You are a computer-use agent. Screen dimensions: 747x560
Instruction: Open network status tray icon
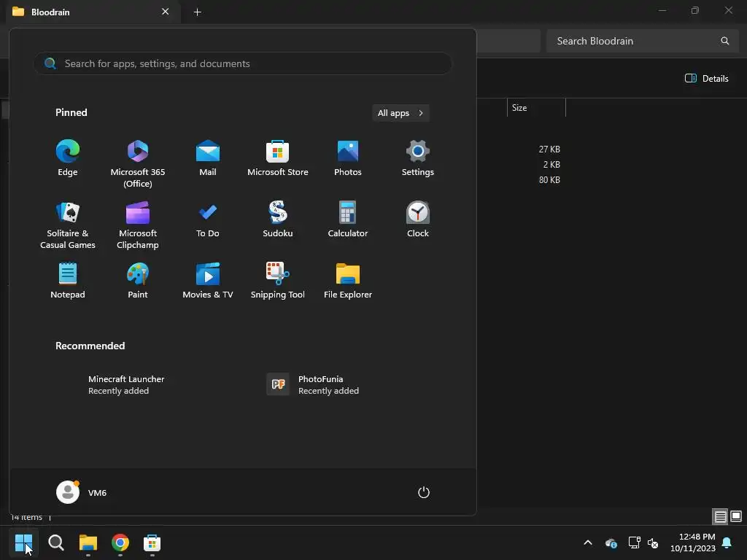coord(634,542)
